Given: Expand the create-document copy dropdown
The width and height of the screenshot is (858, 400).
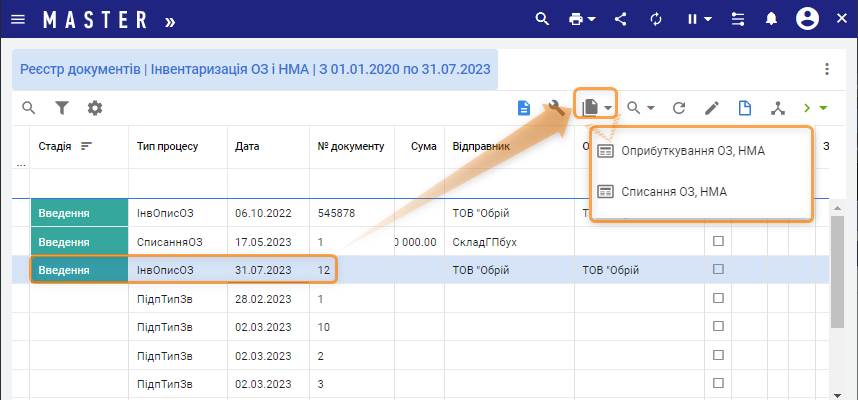Looking at the screenshot, I should tap(607, 108).
